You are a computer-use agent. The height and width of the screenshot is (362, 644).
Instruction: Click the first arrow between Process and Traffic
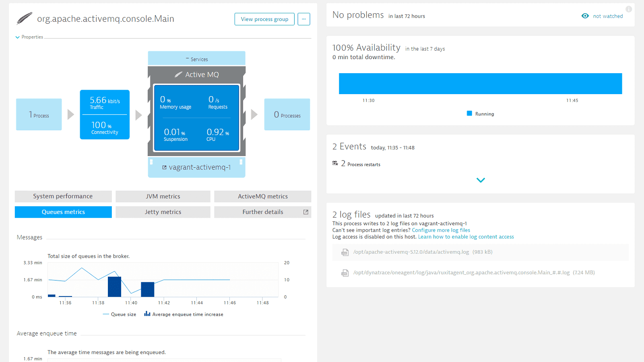pos(70,115)
